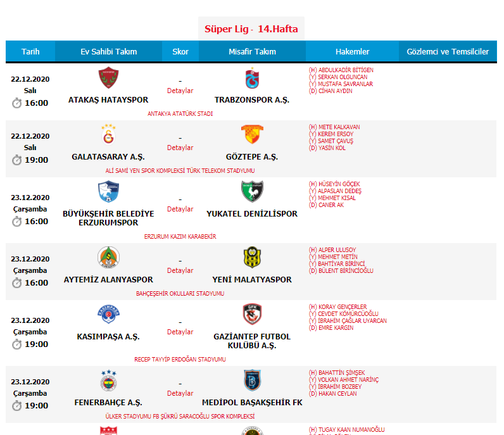Select referee Abdulkadir Bitigen link
504x435 pixels.
click(x=346, y=70)
